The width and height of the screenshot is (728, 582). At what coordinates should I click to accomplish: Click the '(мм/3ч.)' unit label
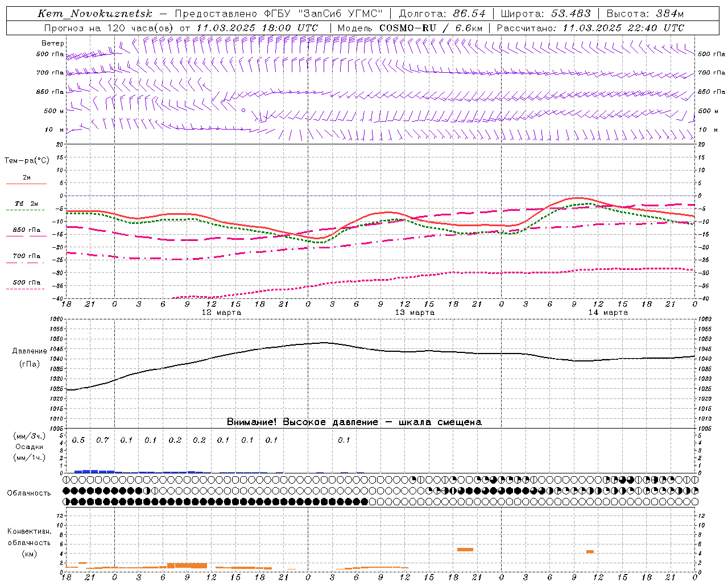[x=30, y=436]
